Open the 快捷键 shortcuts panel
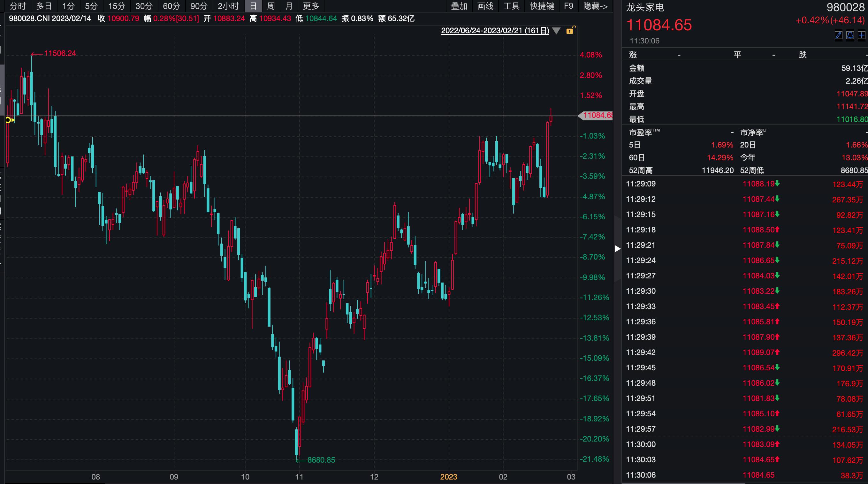This screenshot has width=868, height=484. tap(541, 6)
